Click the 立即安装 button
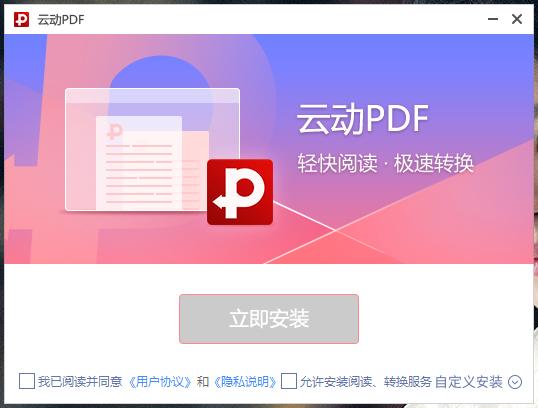Image resolution: width=538 pixels, height=408 pixels. coord(269,319)
